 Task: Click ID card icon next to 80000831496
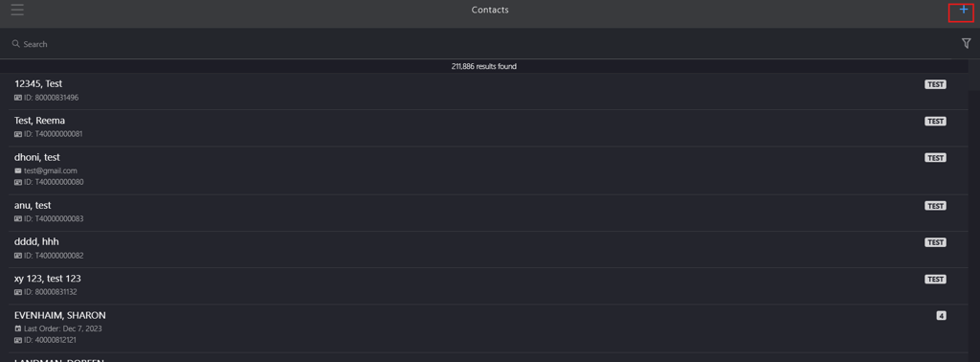[18, 98]
